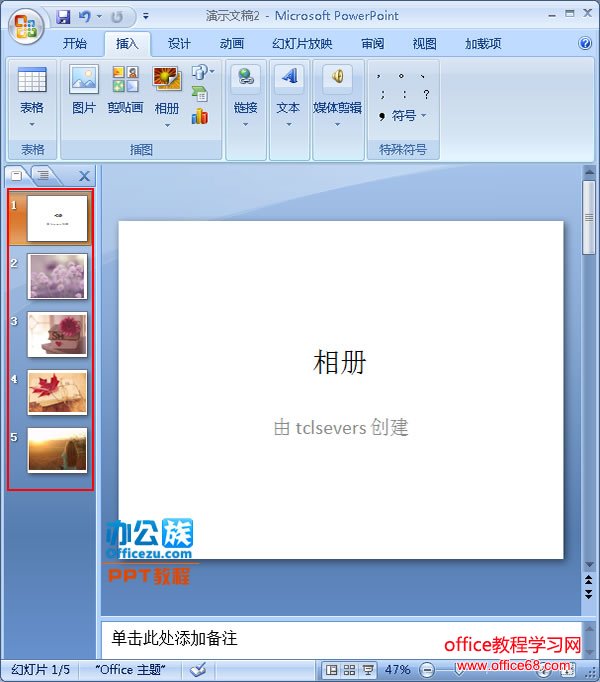This screenshot has height=682, width=600.
Task: Switch to the 开始 tab
Action: coord(74,43)
